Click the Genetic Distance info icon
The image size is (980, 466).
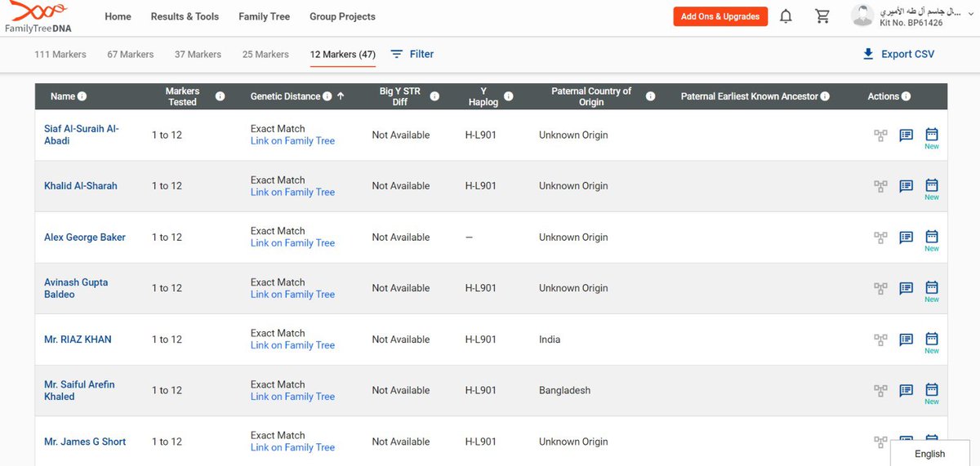[327, 96]
